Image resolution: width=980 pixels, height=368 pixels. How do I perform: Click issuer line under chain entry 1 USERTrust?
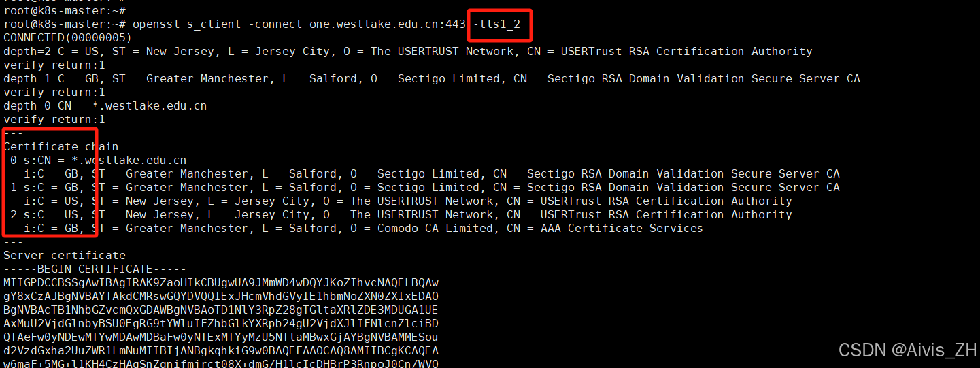tap(408, 201)
